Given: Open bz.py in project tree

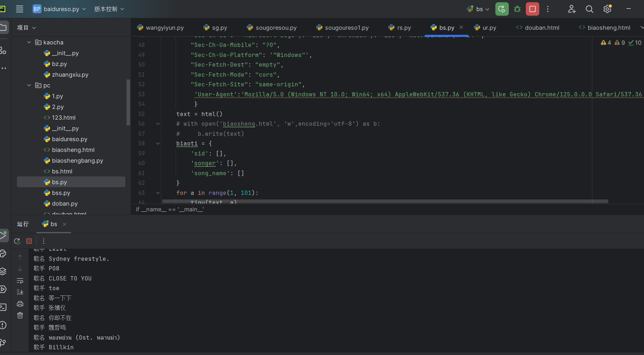Looking at the screenshot, I should coord(59,64).
